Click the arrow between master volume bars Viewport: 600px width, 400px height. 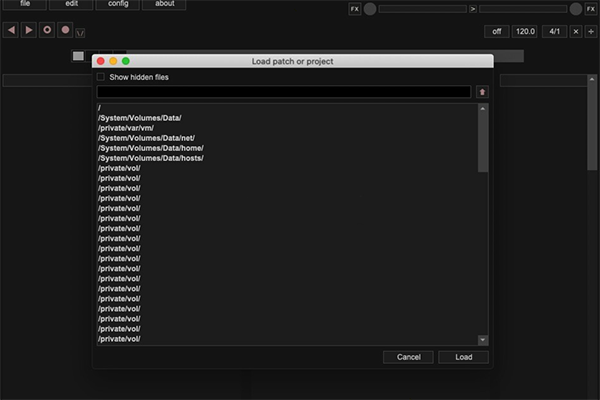pyautogui.click(x=473, y=9)
